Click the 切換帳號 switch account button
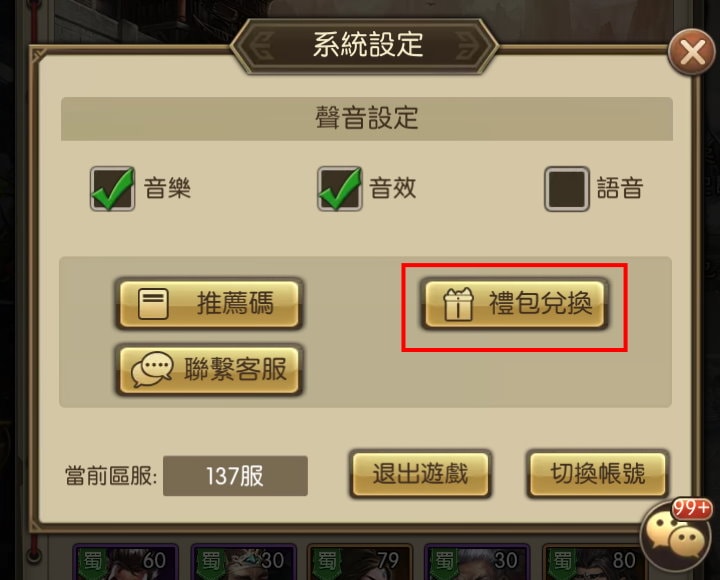This screenshot has height=580, width=720. coord(597,474)
